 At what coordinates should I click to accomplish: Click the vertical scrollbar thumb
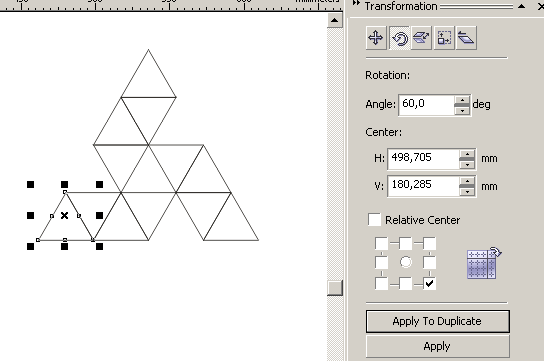[x=335, y=288]
